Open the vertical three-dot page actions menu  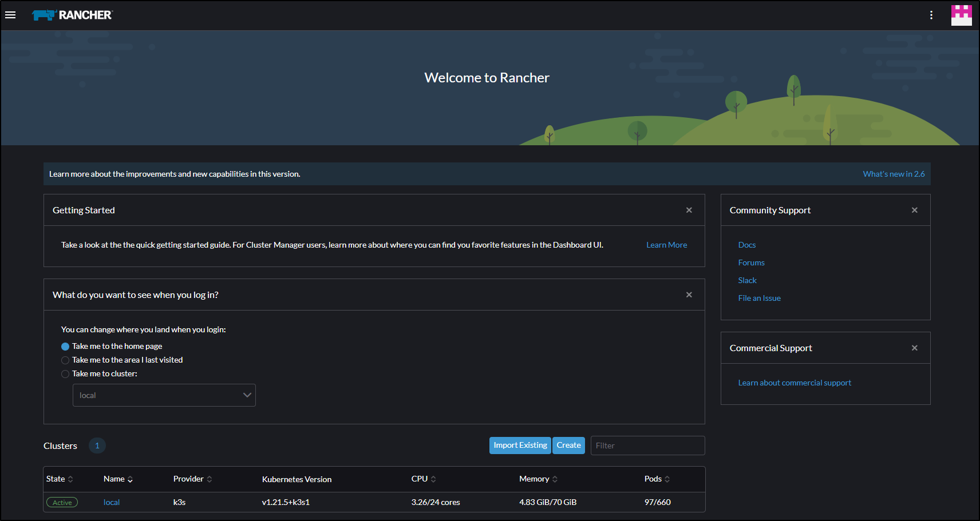click(x=931, y=15)
